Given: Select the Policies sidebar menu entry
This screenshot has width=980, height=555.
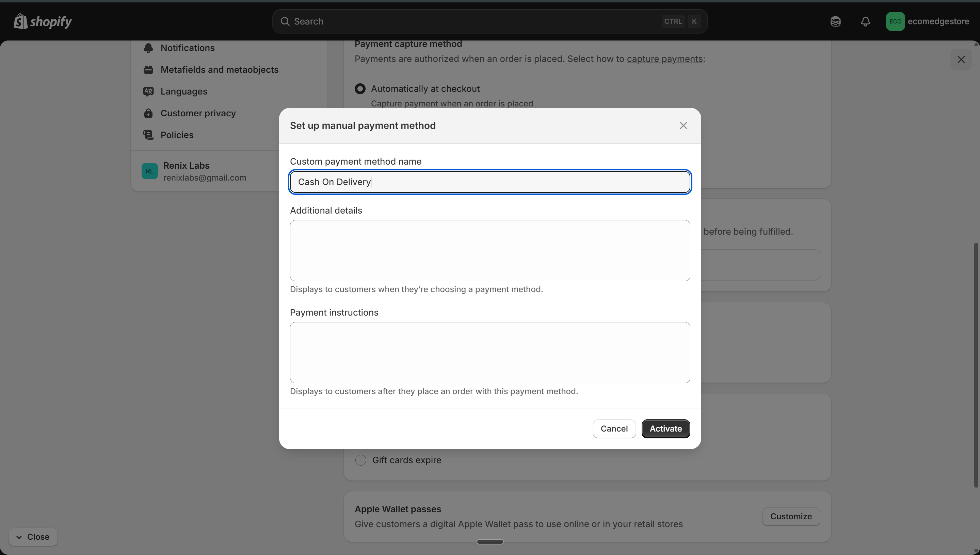Looking at the screenshot, I should pyautogui.click(x=177, y=135).
